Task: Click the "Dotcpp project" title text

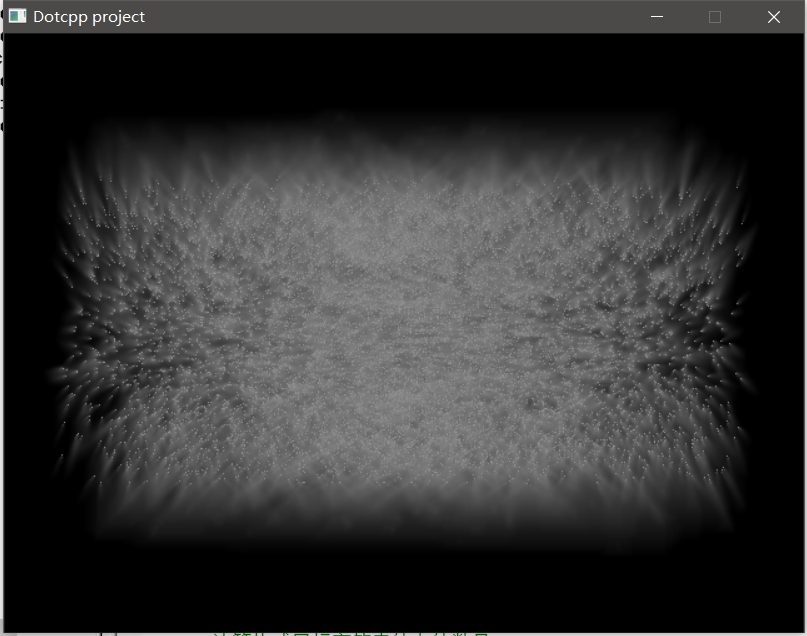Action: (89, 17)
